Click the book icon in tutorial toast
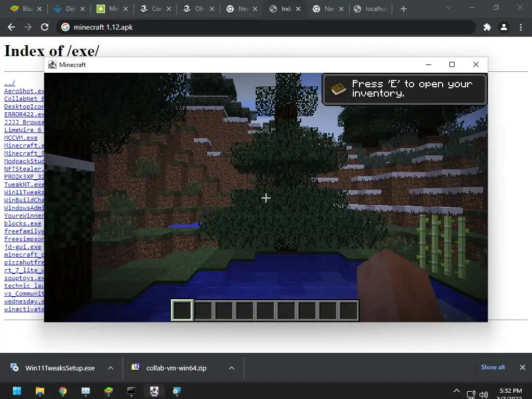This screenshot has height=399, width=532. (x=338, y=89)
